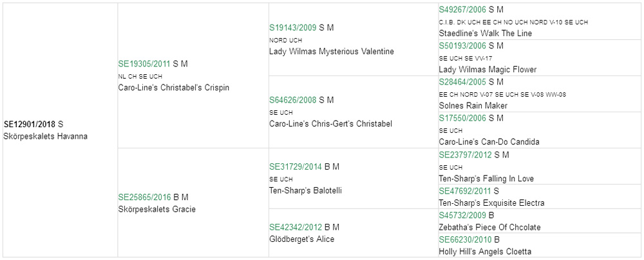Image resolution: width=644 pixels, height=260 pixels.
Task: Click SE47692/2011 registration number
Action: point(466,191)
